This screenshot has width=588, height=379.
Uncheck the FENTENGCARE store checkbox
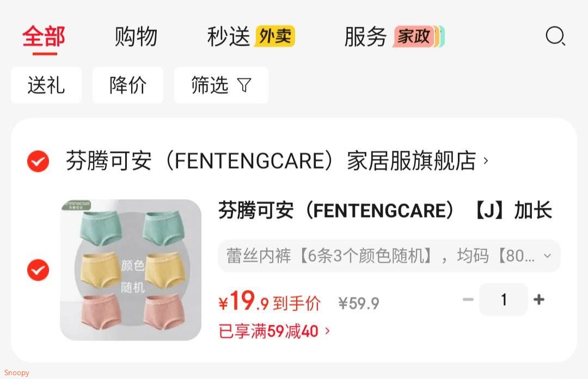click(x=38, y=161)
